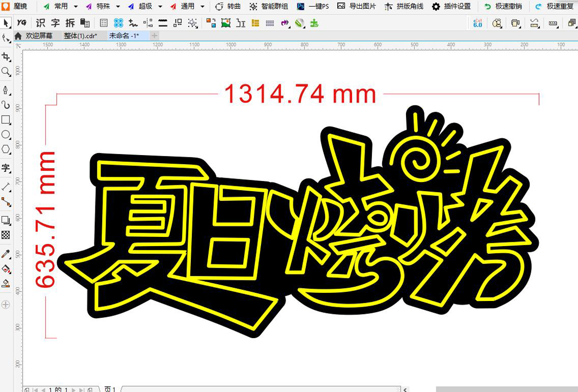Image resolution: width=578 pixels, height=392 pixels.
Task: Click the 识 recognize character icon
Action: click(40, 23)
